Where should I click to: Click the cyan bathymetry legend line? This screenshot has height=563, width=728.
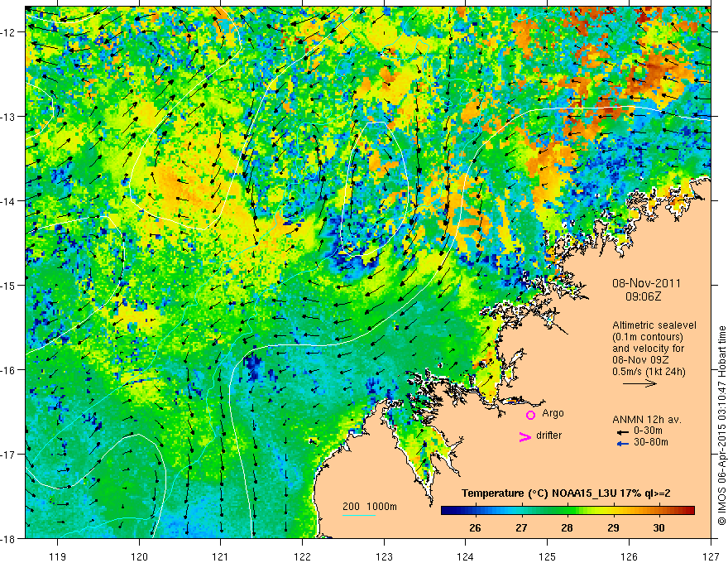359,515
